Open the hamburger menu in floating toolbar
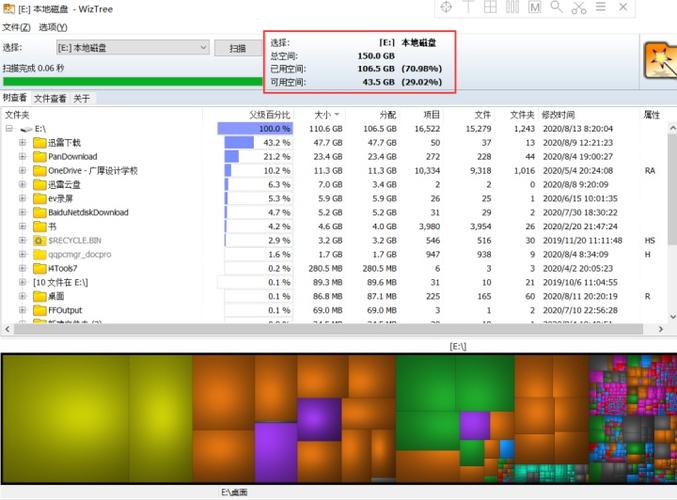Screen dimensions: 677x500 [601, 7]
